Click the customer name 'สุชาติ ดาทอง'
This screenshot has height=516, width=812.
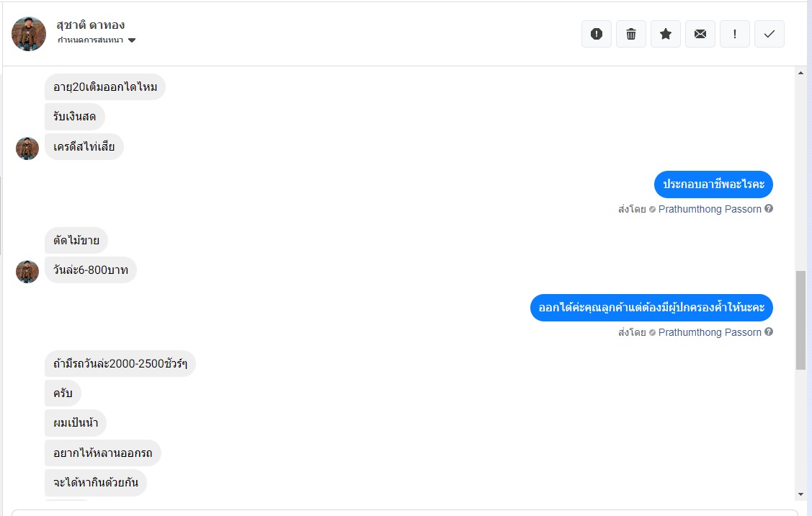(90, 25)
